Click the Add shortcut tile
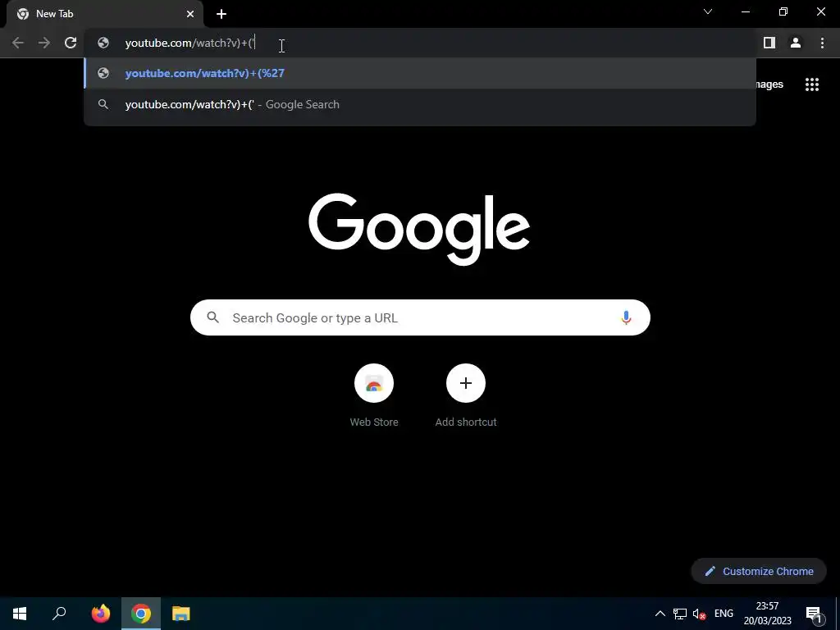The width and height of the screenshot is (840, 630). pyautogui.click(x=466, y=395)
